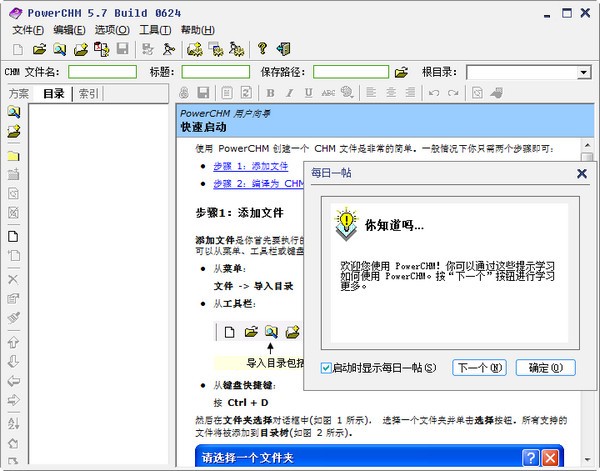Open the 选项(O) menu
Screen dimensions: 600x471
click(x=112, y=30)
